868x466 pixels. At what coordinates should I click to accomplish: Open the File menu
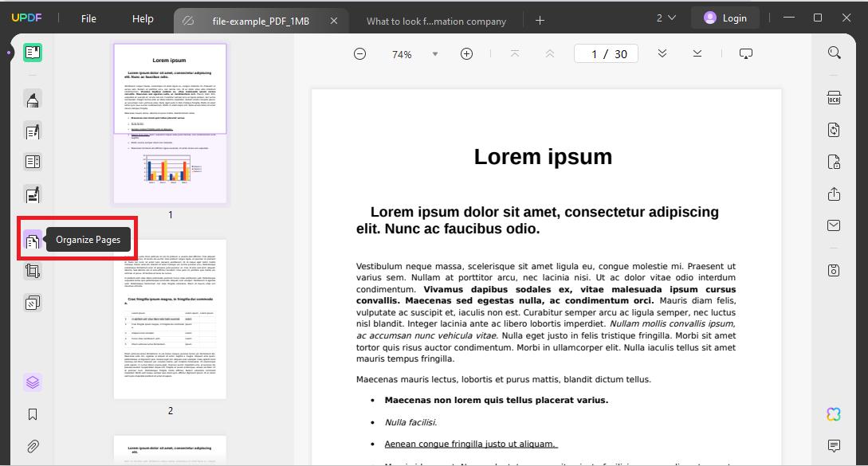click(88, 18)
